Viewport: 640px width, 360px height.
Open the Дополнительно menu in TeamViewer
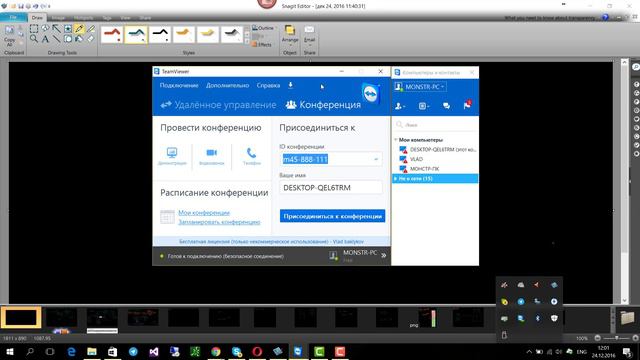[x=227, y=85]
